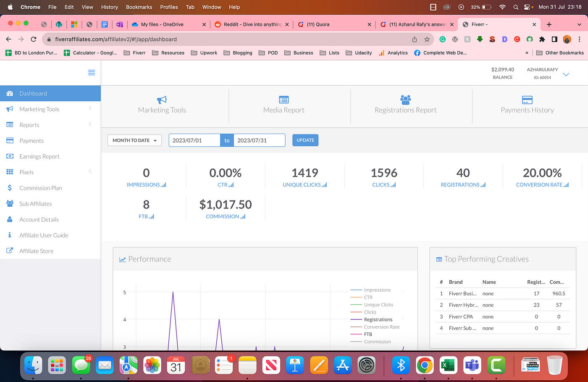Expand the Pixels sidebar submenu

(x=90, y=171)
